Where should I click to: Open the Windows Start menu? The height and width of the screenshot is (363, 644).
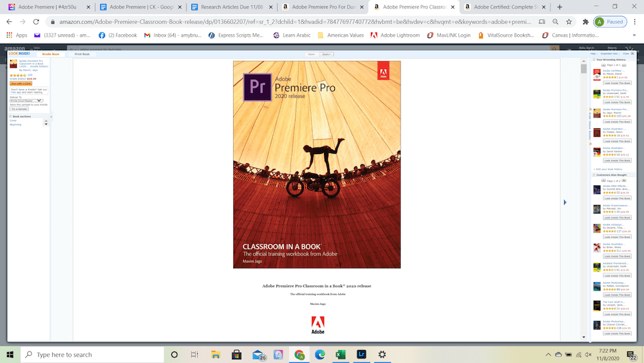tap(10, 355)
